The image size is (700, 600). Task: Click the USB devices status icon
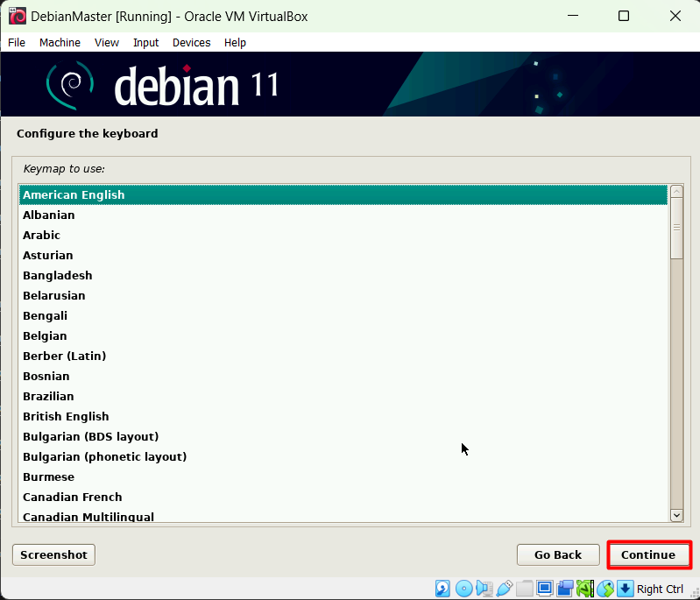(505, 589)
